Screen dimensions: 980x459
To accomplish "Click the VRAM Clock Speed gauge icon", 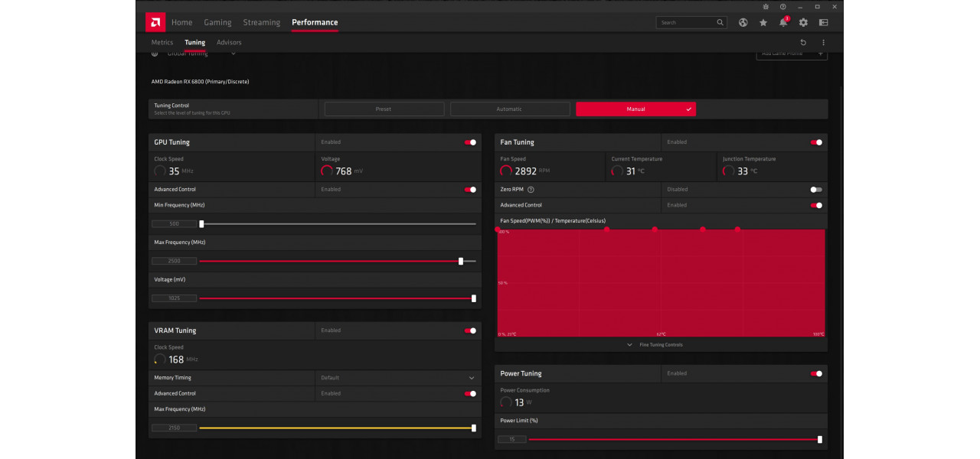I will [x=160, y=360].
